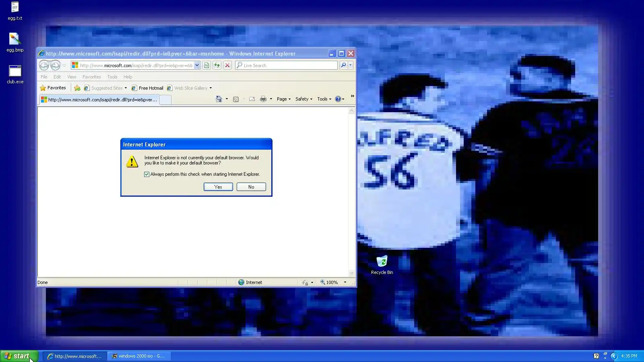Viewport: 644px width, 362px height.
Task: Click the Free Hotmail link
Action: (x=147, y=88)
